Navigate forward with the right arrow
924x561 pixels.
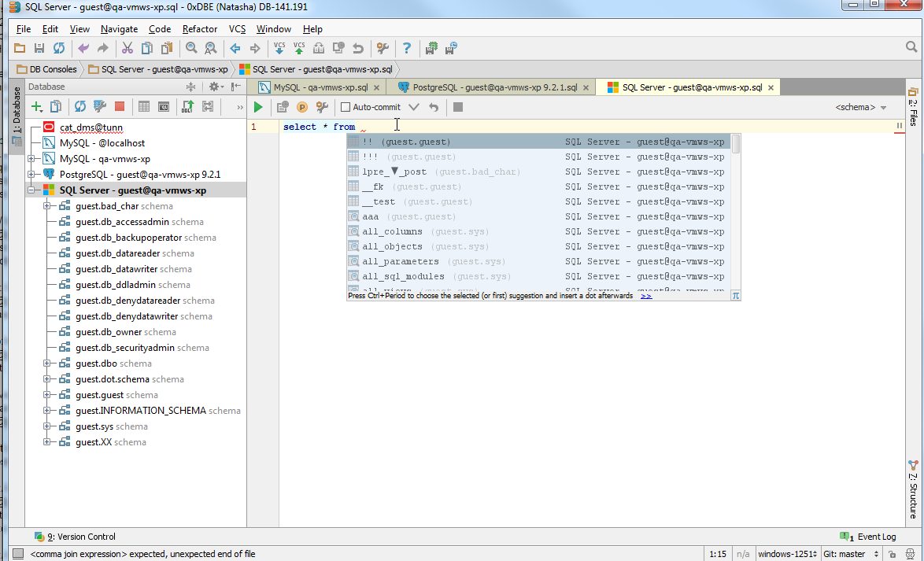[255, 48]
